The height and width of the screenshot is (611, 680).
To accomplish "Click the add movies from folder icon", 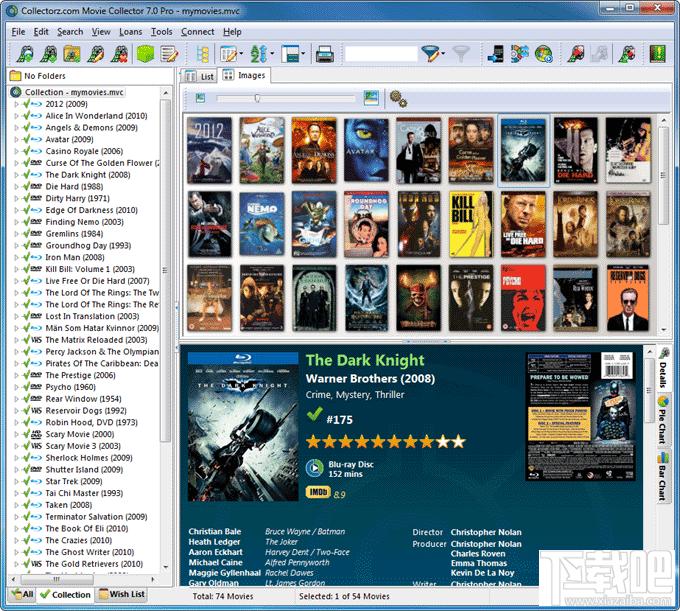I will 72,54.
